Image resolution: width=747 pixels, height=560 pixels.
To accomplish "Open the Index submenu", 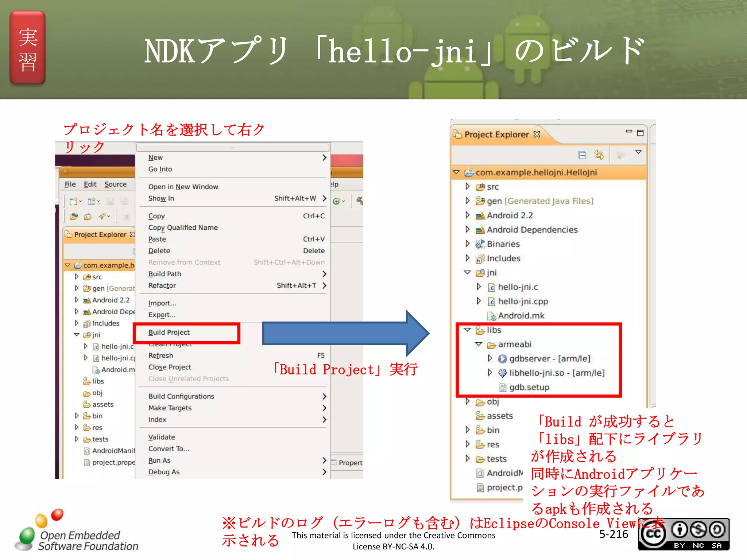I will [x=233, y=420].
